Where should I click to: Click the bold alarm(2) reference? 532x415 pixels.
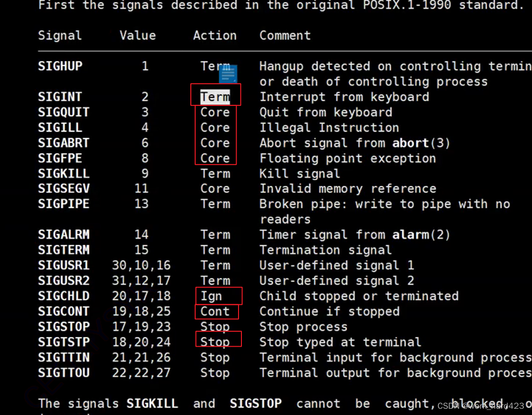tap(421, 235)
